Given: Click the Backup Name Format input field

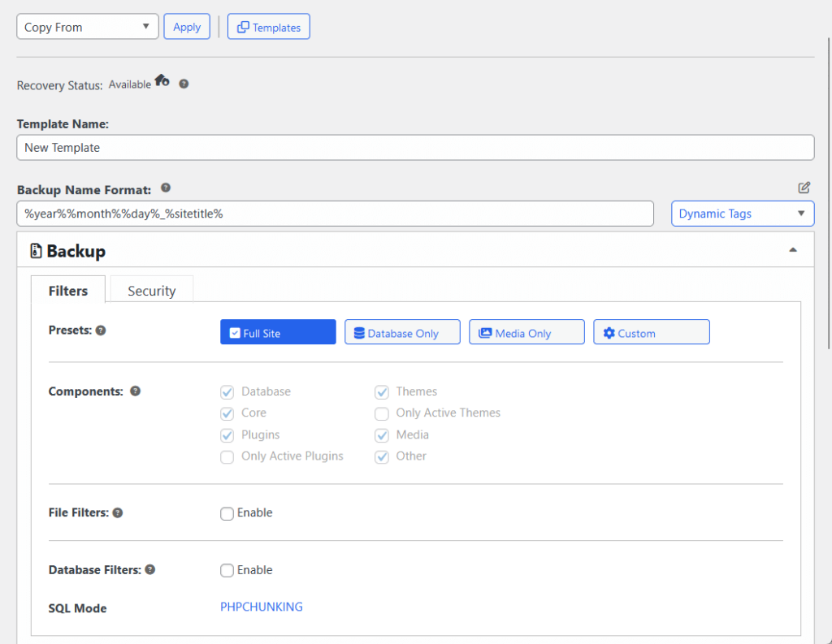Looking at the screenshot, I should (335, 214).
